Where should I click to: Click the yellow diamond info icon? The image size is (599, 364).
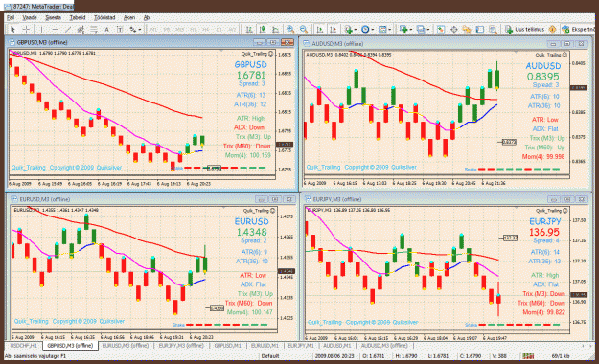pos(552,30)
